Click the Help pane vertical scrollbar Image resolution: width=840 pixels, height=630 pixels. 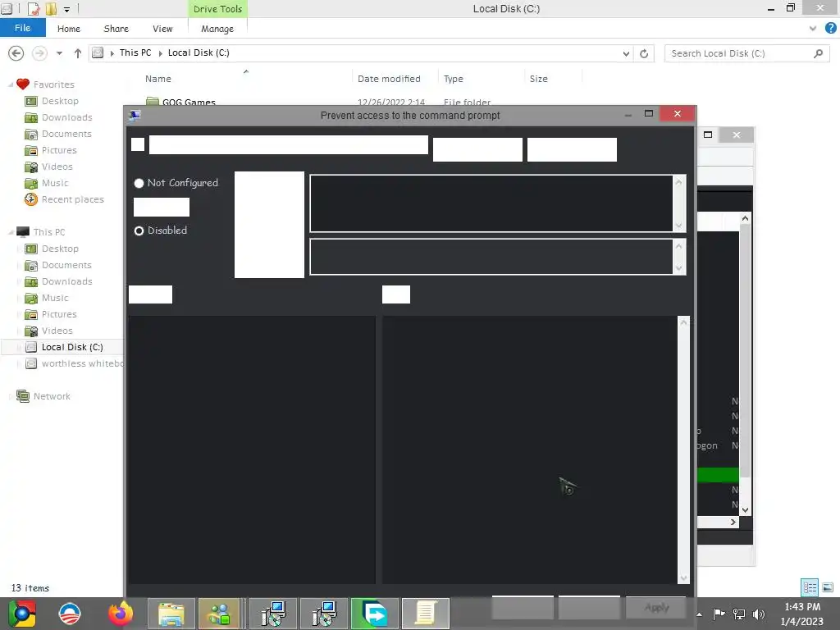pyautogui.click(x=683, y=450)
